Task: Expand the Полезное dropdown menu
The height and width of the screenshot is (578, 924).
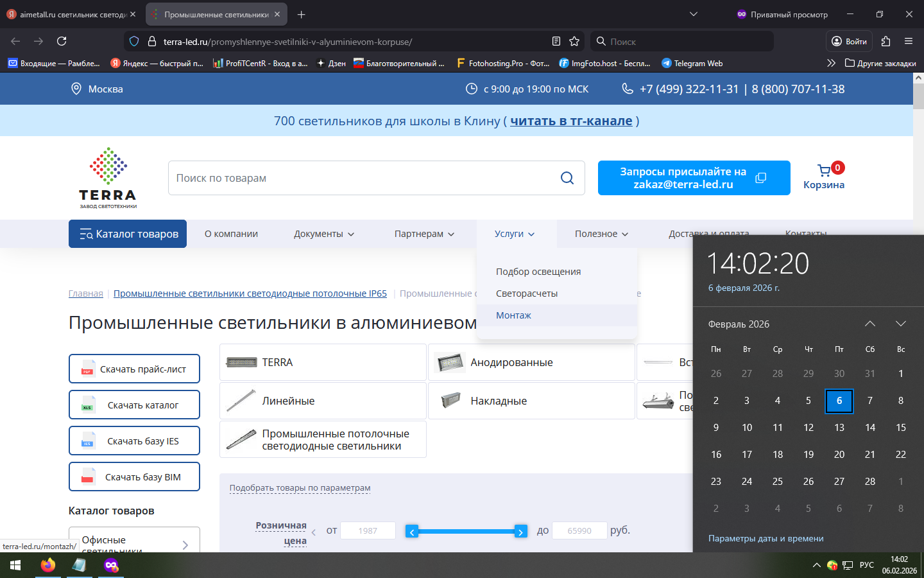Action: 601,234
